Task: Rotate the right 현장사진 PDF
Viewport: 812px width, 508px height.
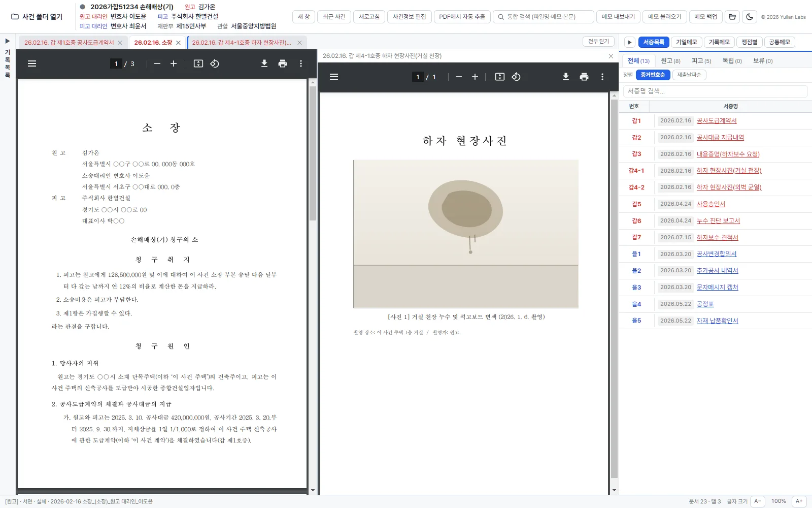Action: coord(516,77)
